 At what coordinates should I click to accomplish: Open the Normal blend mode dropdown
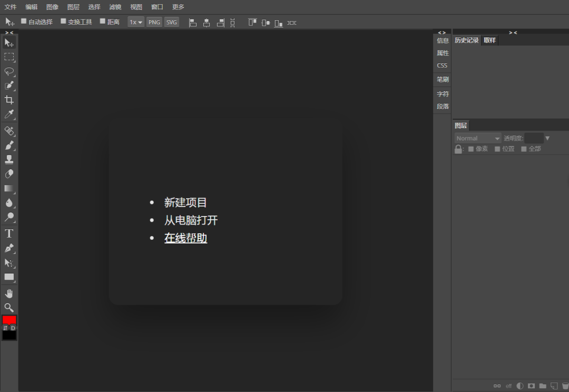tap(478, 138)
